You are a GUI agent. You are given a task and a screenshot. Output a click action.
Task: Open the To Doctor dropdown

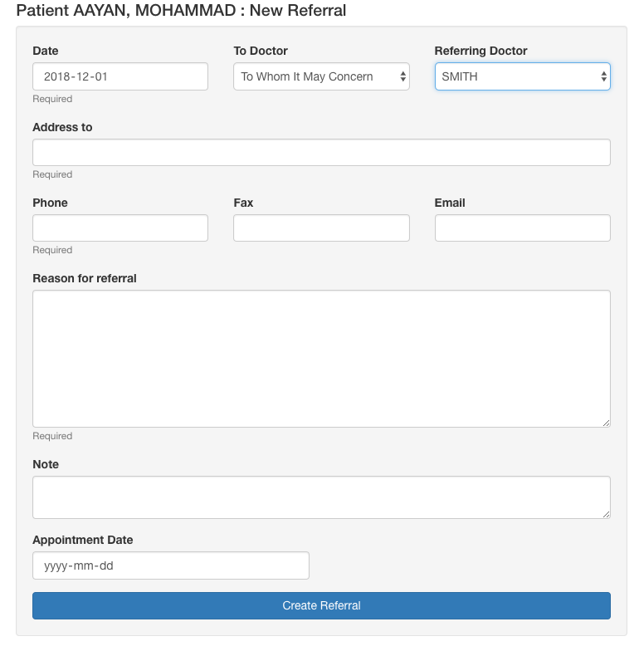[x=321, y=76]
